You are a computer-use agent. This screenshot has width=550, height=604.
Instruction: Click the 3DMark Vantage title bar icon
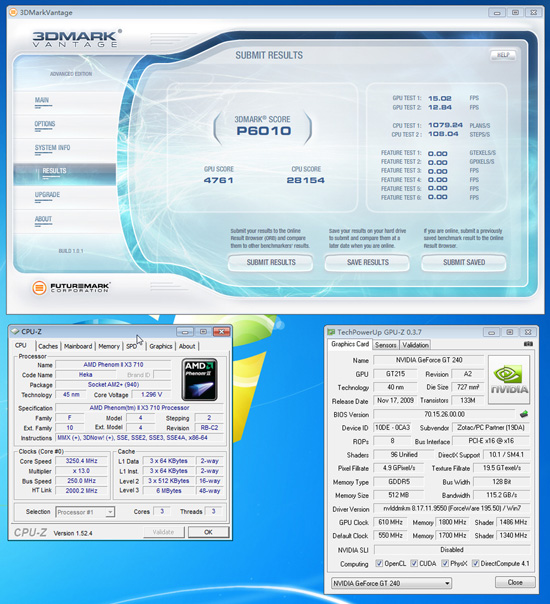[x=13, y=12]
